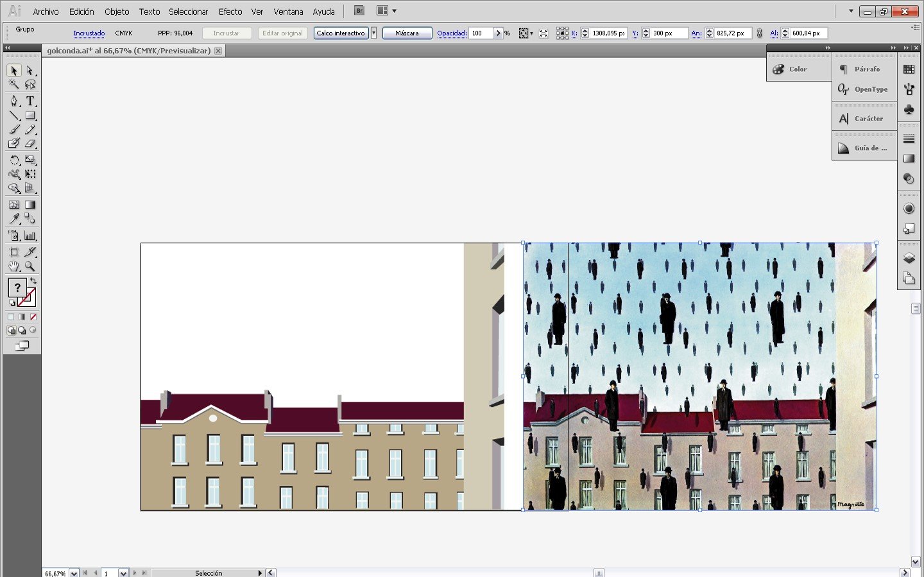
Task: Open the Layers panel icon
Action: coord(909,258)
